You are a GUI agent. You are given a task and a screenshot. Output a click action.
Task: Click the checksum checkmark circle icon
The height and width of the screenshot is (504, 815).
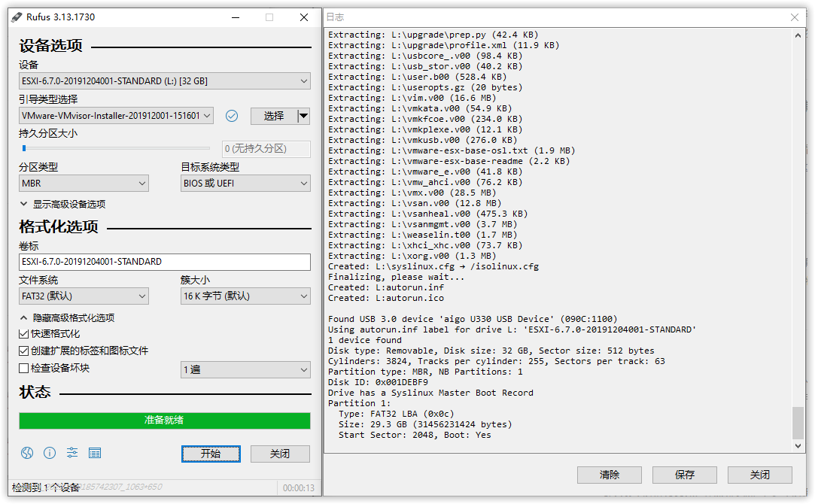coord(232,116)
